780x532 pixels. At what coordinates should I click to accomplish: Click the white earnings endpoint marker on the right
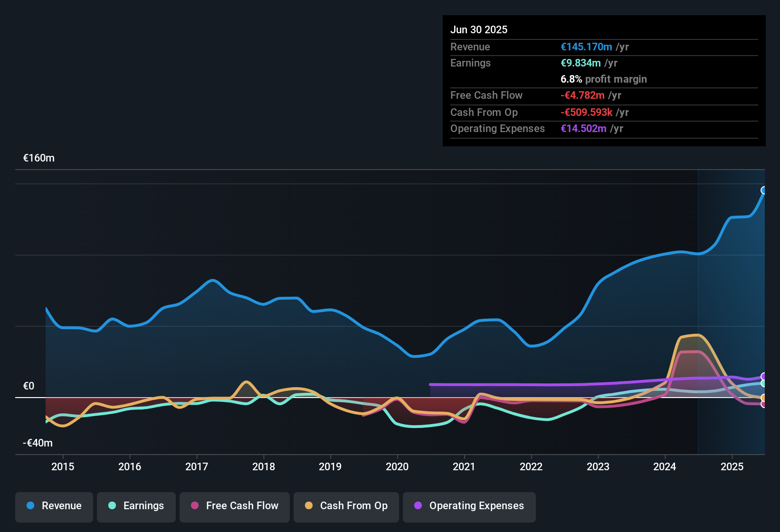763,384
